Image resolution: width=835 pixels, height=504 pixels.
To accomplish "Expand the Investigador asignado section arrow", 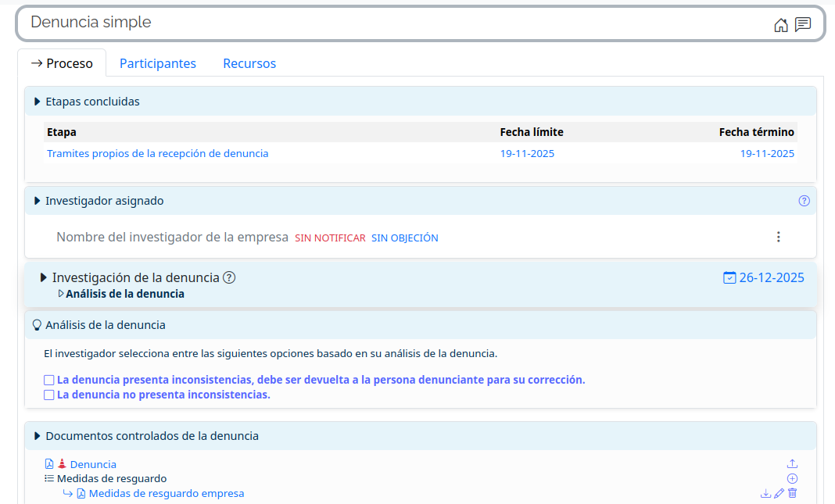I will click(38, 201).
